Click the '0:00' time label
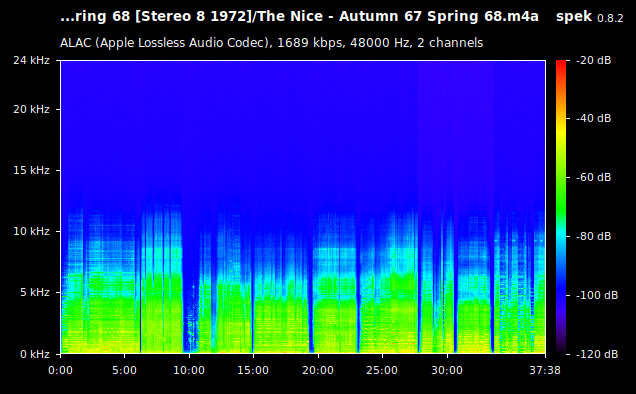 pyautogui.click(x=60, y=370)
